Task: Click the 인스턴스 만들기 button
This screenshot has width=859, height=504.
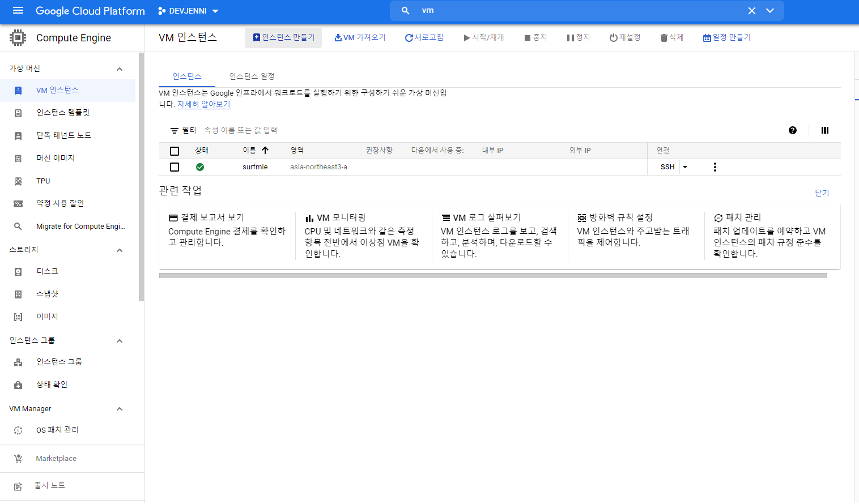Action: coord(283,37)
